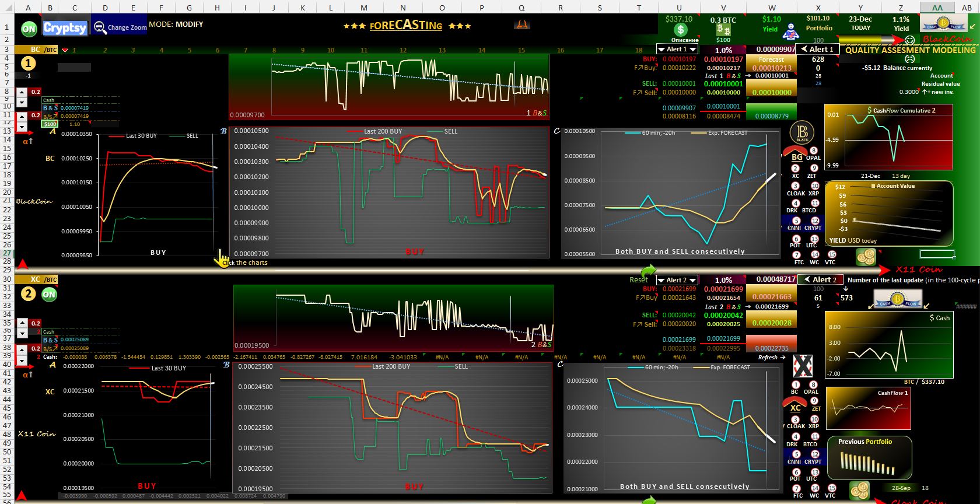Click the yellow circle numbered 1
Image resolution: width=980 pixels, height=504 pixels.
[x=29, y=64]
